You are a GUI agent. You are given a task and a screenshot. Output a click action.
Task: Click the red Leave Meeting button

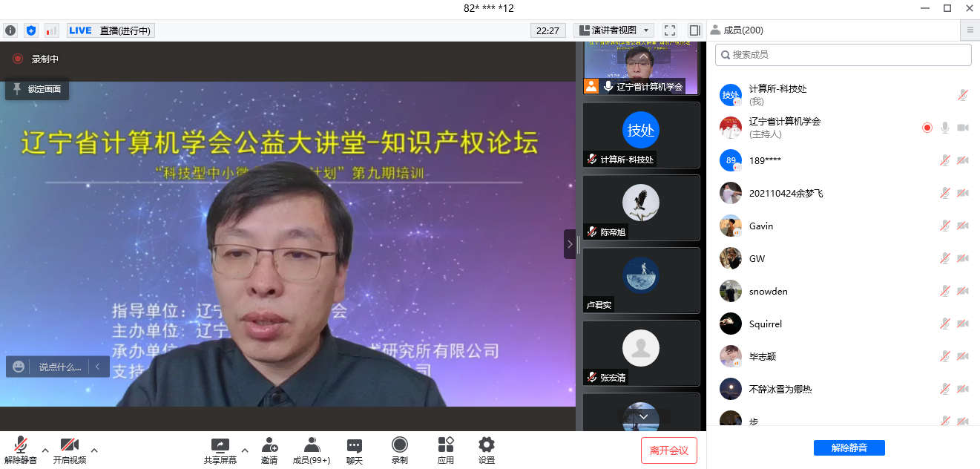pos(669,450)
